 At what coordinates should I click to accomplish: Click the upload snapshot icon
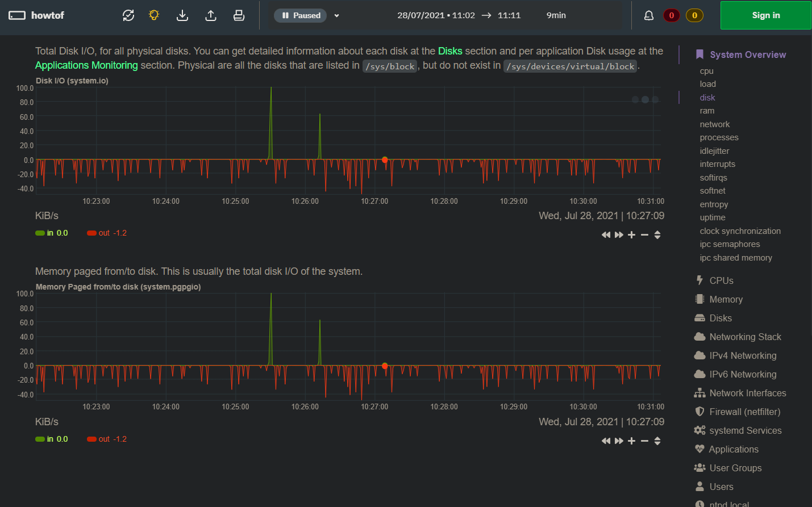(x=211, y=15)
